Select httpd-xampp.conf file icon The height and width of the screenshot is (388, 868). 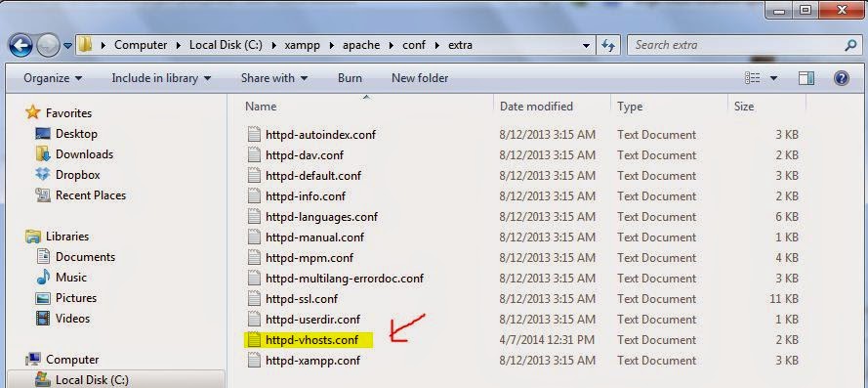(x=254, y=361)
